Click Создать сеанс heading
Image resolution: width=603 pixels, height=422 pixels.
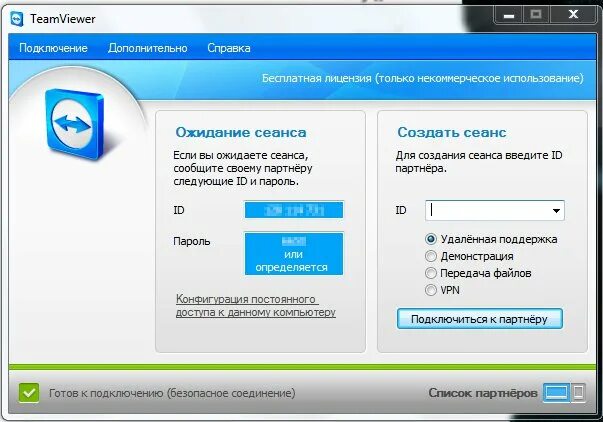452,132
